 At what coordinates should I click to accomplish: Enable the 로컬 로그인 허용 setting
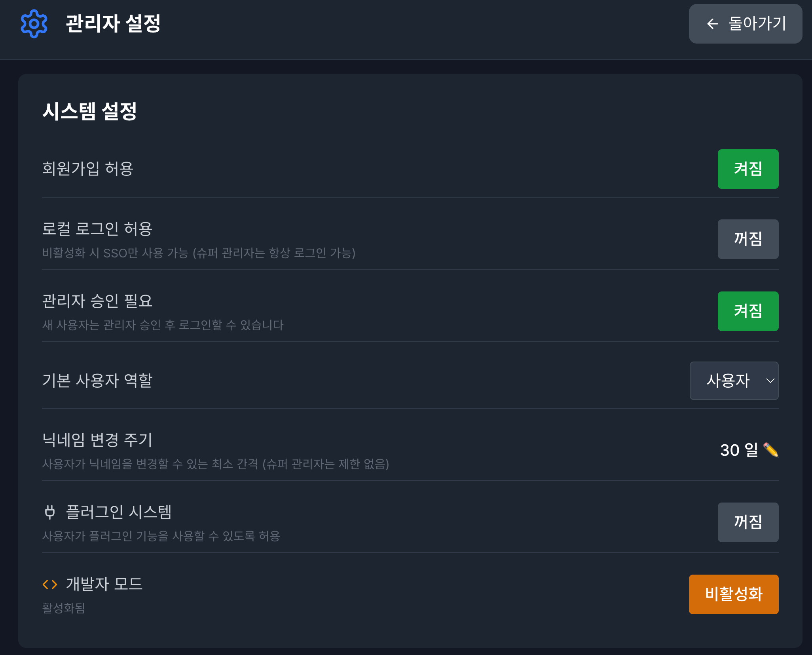click(747, 239)
